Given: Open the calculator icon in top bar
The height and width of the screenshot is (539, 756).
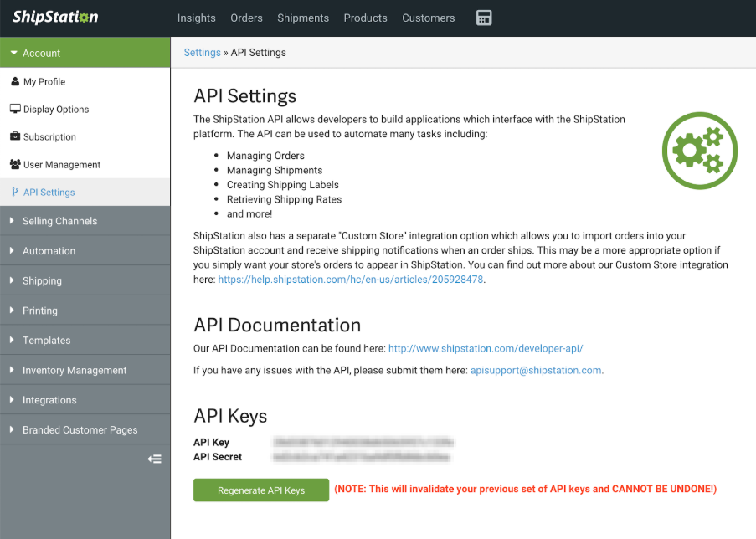Looking at the screenshot, I should (x=483, y=18).
